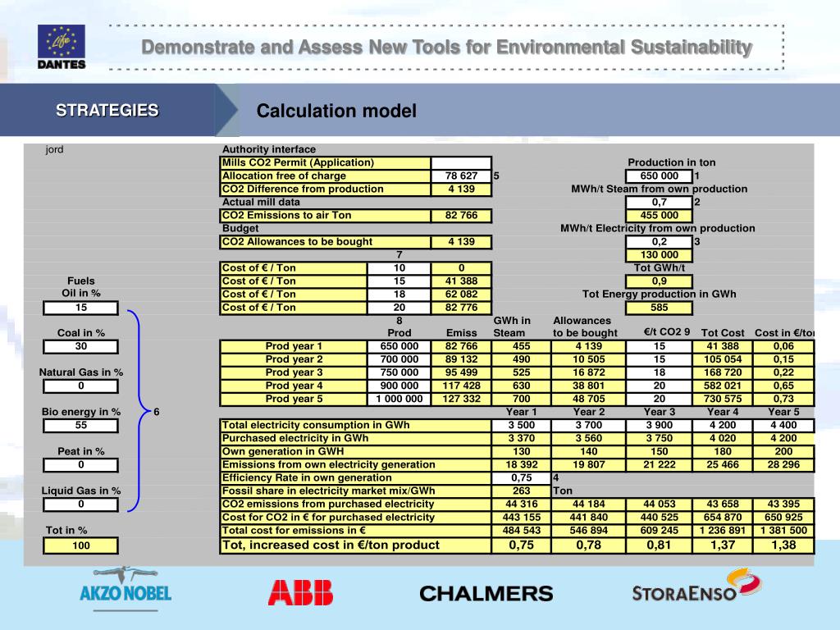Image resolution: width=840 pixels, height=630 pixels.
Task: Click the empty Mills CO2 Permit value cell
Action: [461, 163]
